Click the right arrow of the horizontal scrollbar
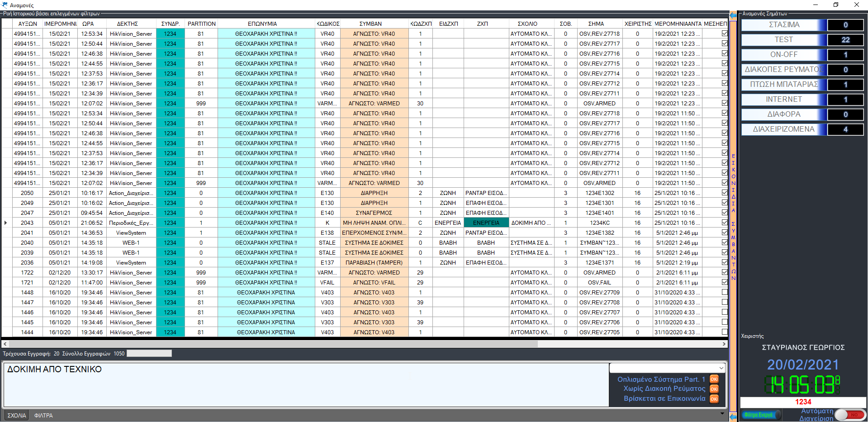Image resolution: width=868 pixels, height=422 pixels. point(724,344)
